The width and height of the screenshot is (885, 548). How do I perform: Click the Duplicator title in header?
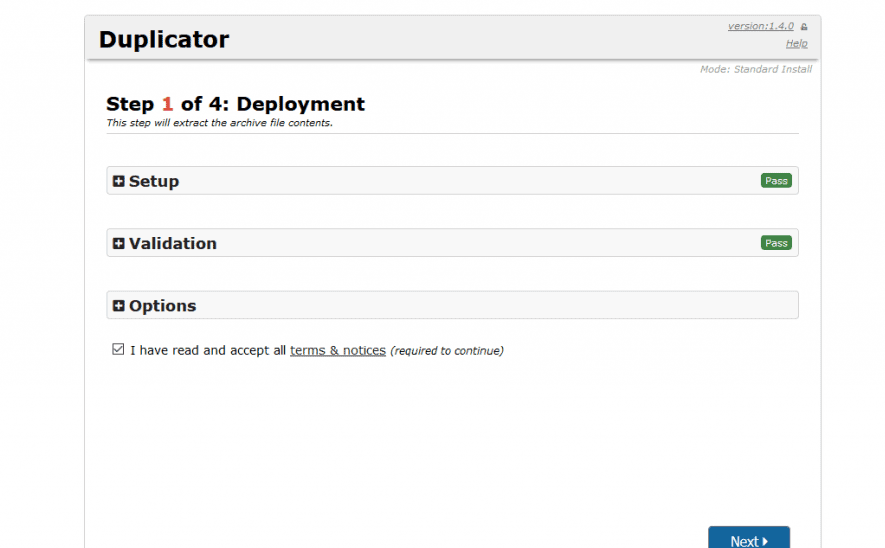(x=164, y=40)
